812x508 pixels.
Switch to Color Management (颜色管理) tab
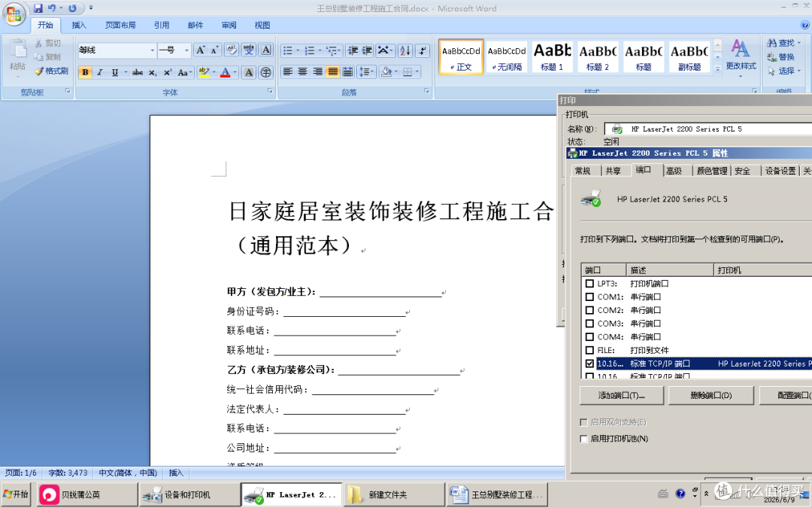pos(712,171)
